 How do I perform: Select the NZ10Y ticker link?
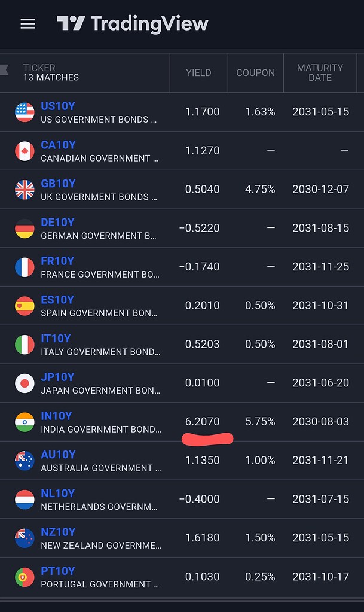(57, 531)
